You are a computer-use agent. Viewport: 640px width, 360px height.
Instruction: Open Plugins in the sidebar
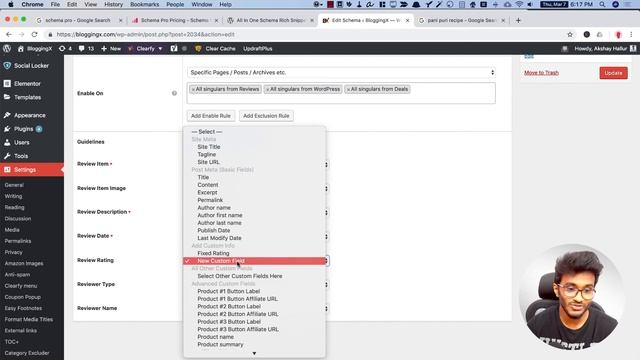[23, 129]
